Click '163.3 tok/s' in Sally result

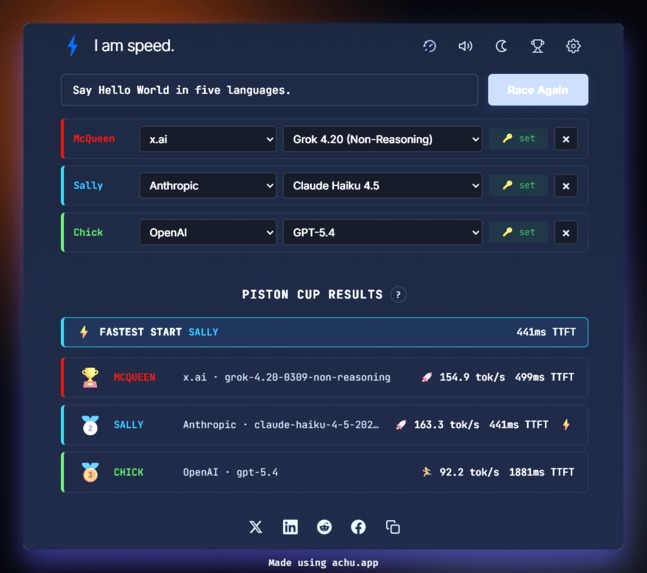[x=446, y=424]
